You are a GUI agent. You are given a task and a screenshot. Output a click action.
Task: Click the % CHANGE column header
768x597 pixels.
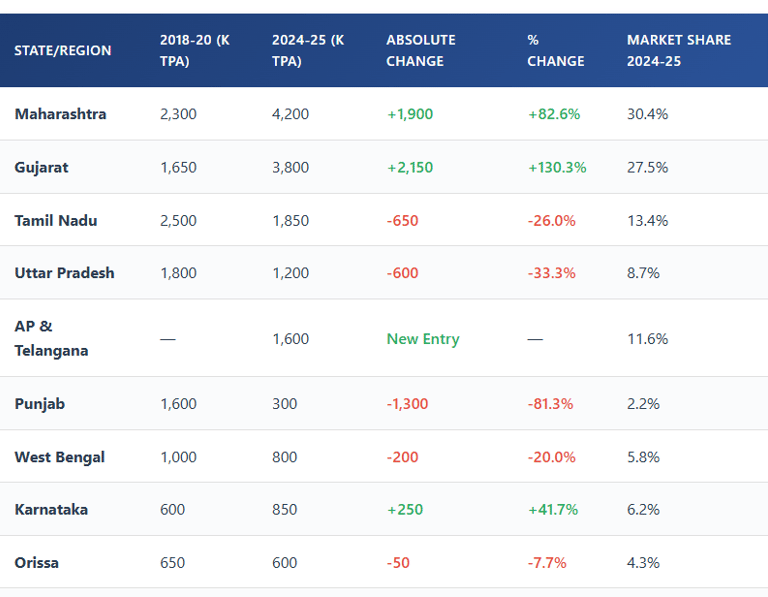pos(555,50)
